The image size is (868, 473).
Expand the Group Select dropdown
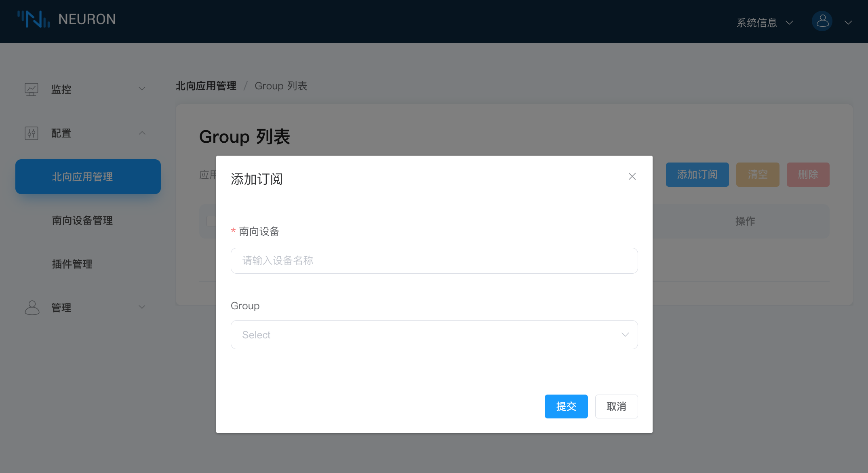tap(434, 334)
